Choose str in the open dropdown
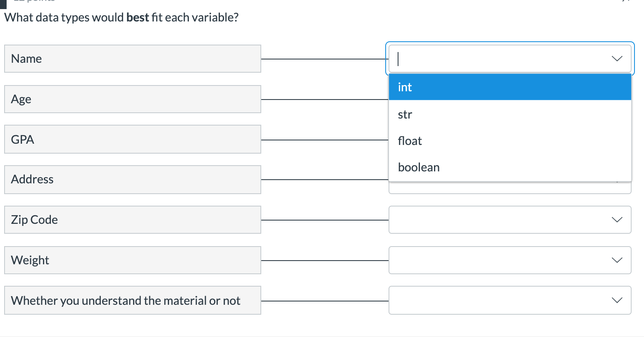 pos(510,114)
